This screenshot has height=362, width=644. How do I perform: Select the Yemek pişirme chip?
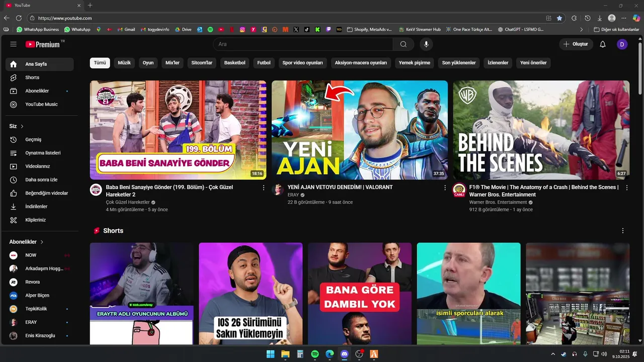coord(415,63)
